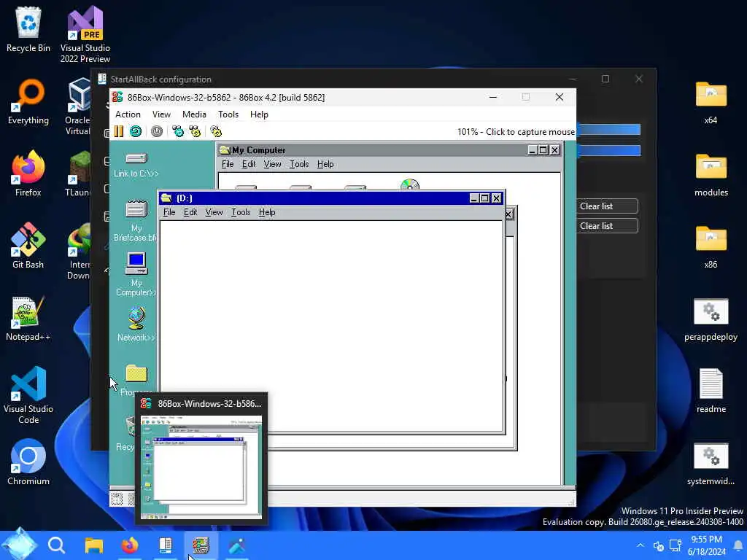
Task: Select the Notepad++ desktop icon
Action: tap(28, 318)
